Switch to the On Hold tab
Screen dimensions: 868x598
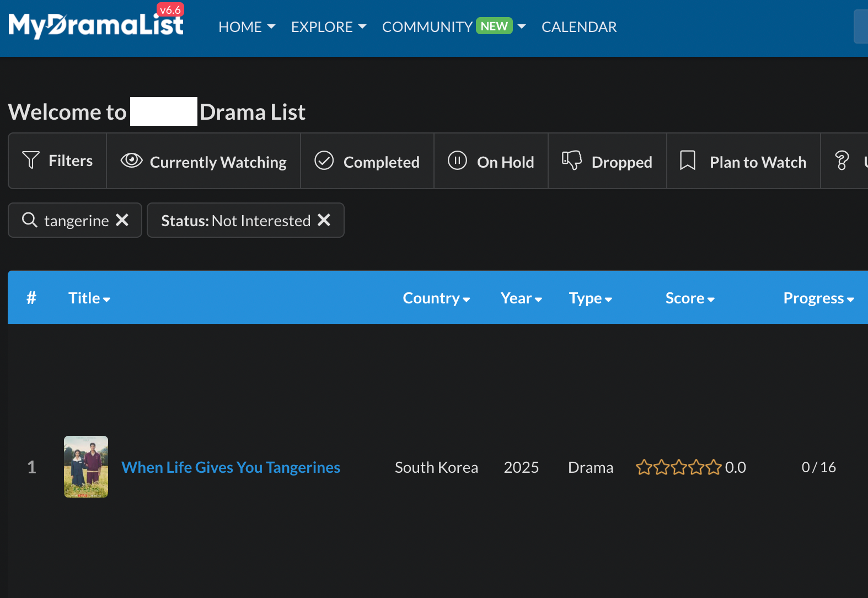(x=491, y=161)
